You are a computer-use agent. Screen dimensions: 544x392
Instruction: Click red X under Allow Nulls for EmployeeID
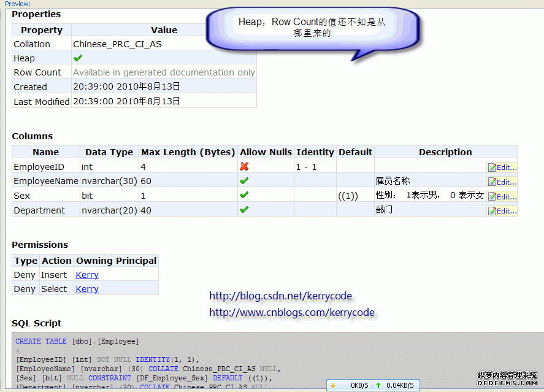pyautogui.click(x=244, y=166)
